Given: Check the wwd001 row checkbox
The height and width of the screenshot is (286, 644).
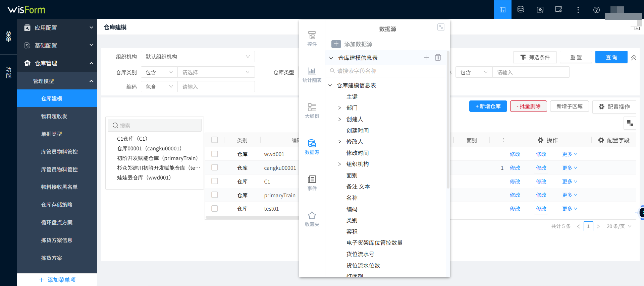Looking at the screenshot, I should tap(215, 154).
